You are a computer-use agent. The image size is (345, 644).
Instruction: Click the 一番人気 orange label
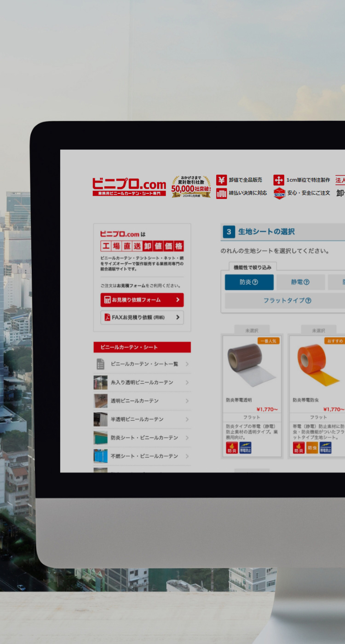tap(268, 341)
